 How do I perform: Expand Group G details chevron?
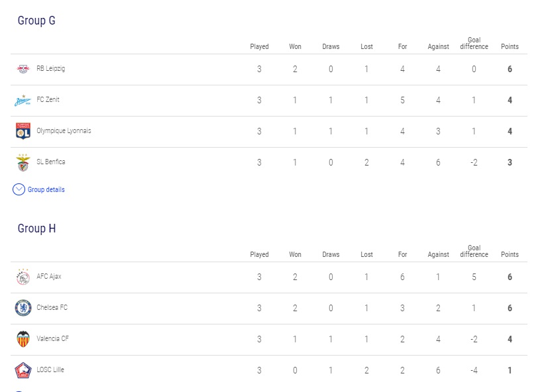pos(19,189)
